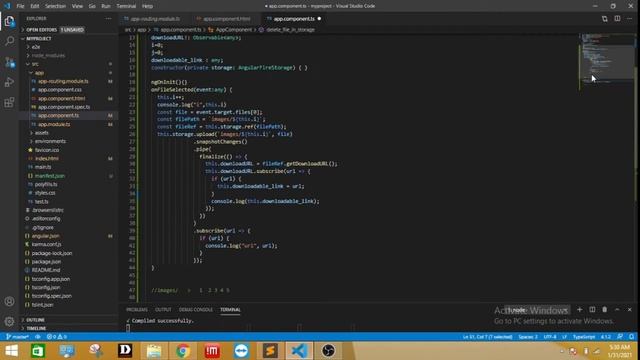Click Open Changes icon in editor toolbar

point(604,19)
